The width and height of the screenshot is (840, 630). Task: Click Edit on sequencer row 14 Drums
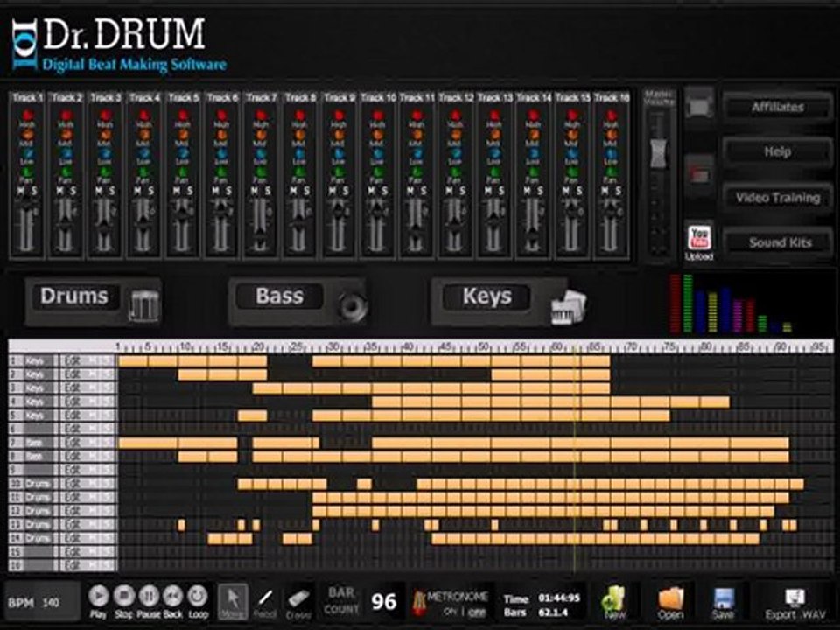tap(73, 538)
